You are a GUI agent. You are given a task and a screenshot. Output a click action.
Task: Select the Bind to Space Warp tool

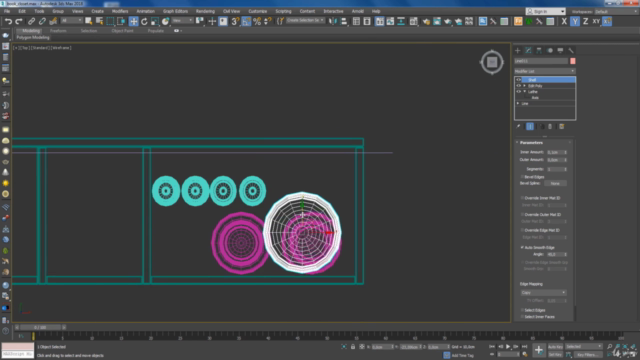tap(53, 21)
